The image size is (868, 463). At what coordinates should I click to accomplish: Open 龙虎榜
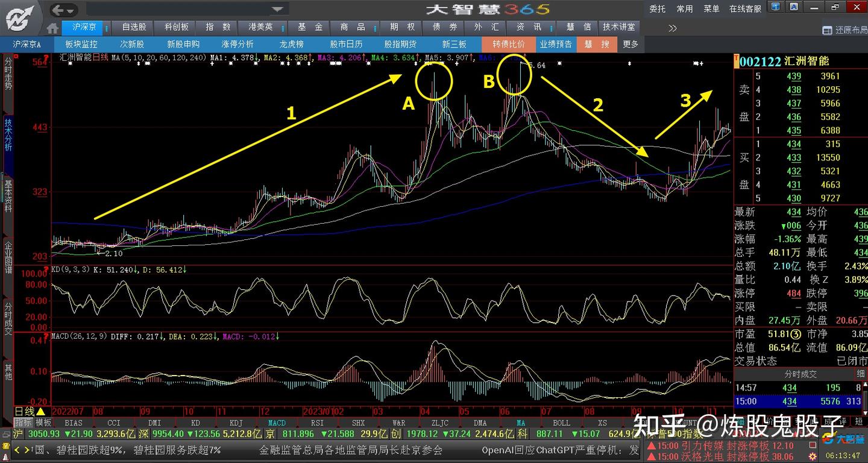292,44
